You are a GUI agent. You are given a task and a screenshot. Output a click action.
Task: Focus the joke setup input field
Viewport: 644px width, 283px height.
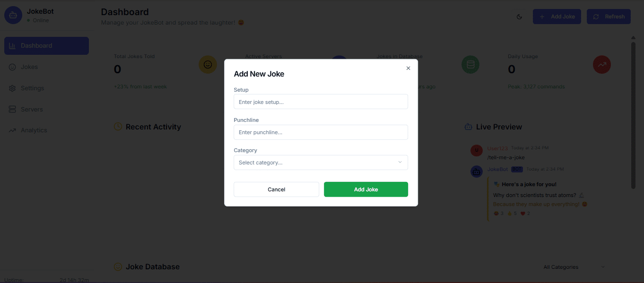click(x=321, y=102)
